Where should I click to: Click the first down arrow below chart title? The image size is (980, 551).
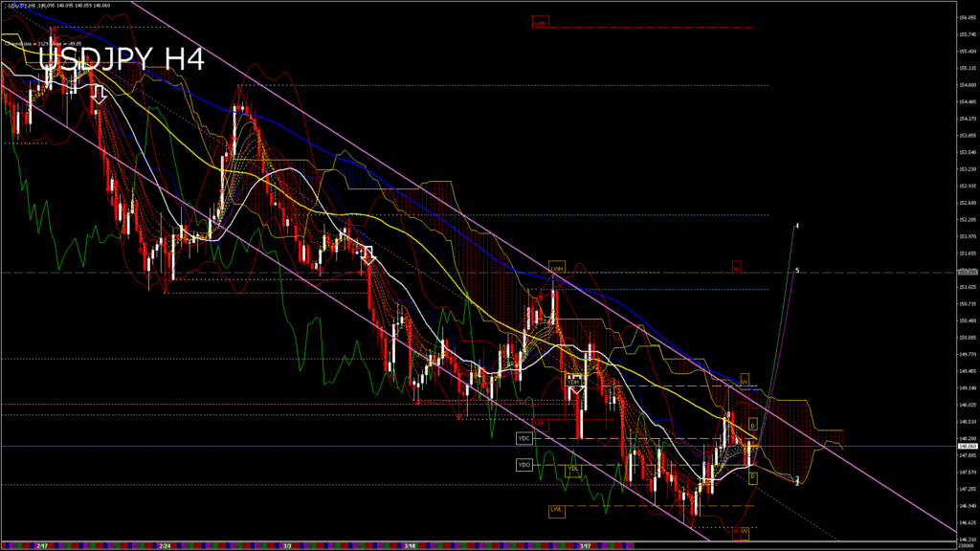[98, 94]
